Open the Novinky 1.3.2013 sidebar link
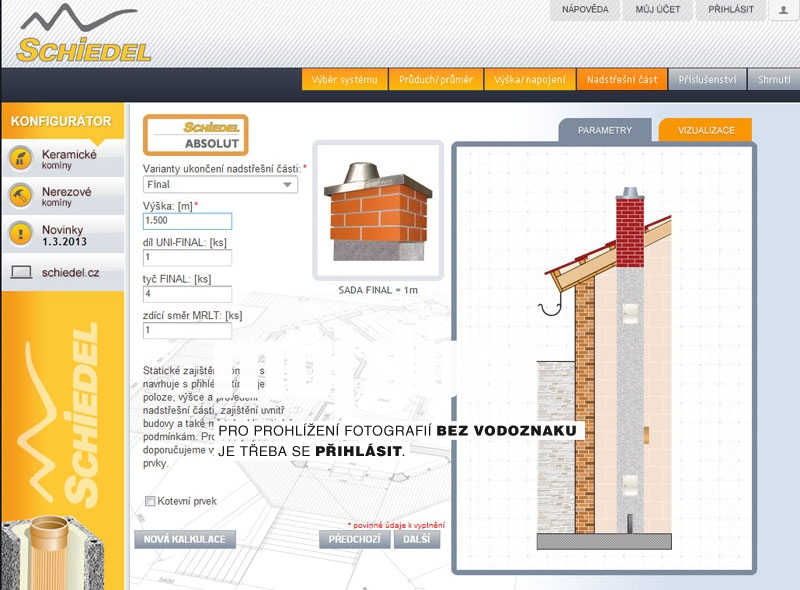This screenshot has width=800, height=590. point(64,235)
